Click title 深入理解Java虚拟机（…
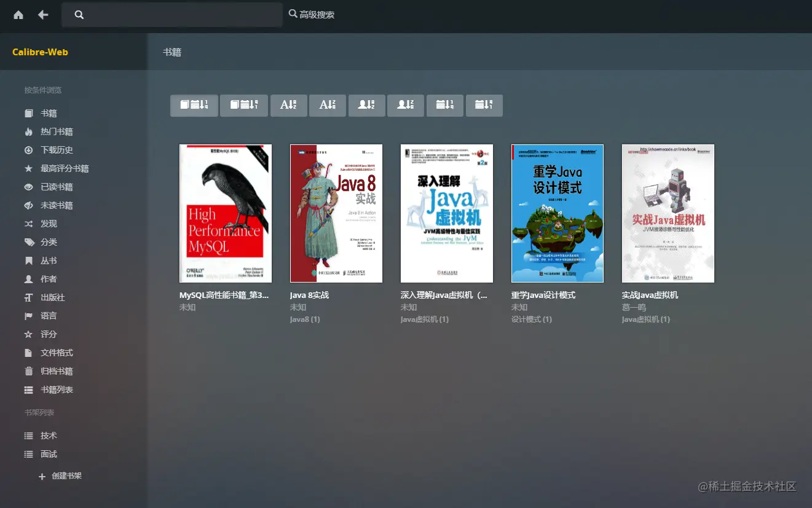 point(444,295)
